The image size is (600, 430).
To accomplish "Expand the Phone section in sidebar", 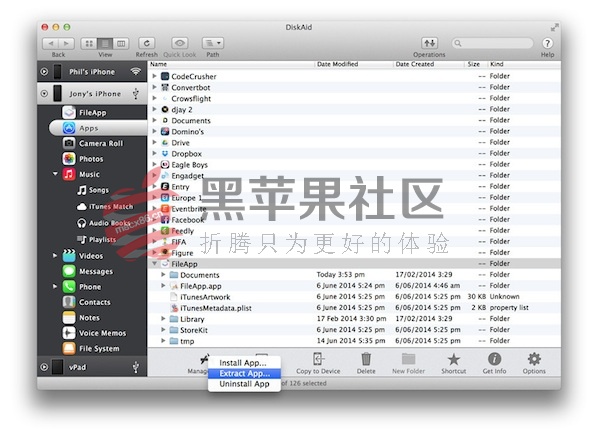I will 55,286.
